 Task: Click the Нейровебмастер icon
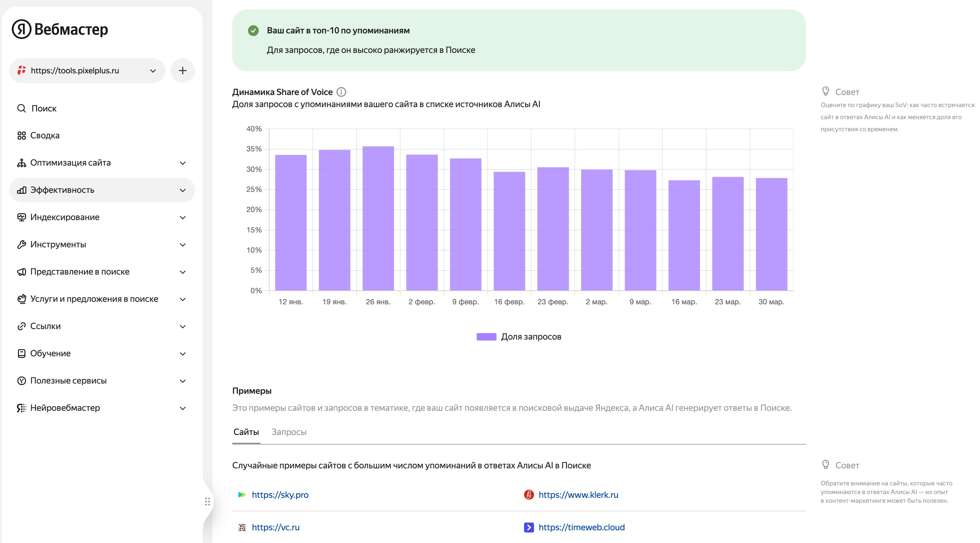(x=21, y=408)
